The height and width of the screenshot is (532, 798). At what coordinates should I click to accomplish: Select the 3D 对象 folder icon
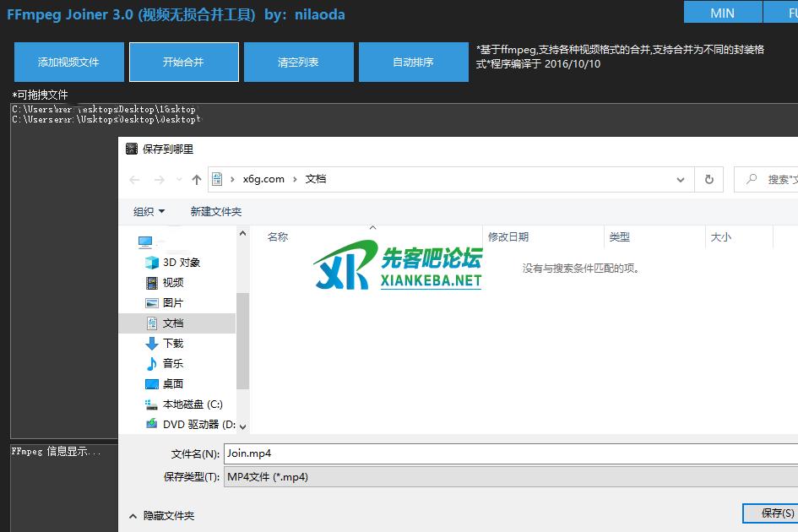(152, 263)
